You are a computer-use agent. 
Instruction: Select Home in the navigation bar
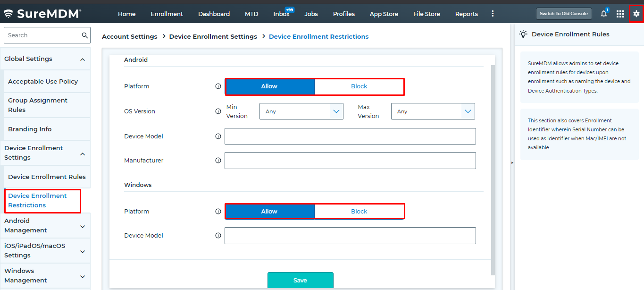pyautogui.click(x=126, y=14)
